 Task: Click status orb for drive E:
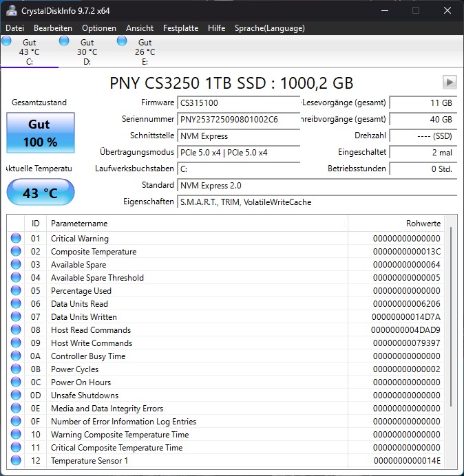coord(123,41)
